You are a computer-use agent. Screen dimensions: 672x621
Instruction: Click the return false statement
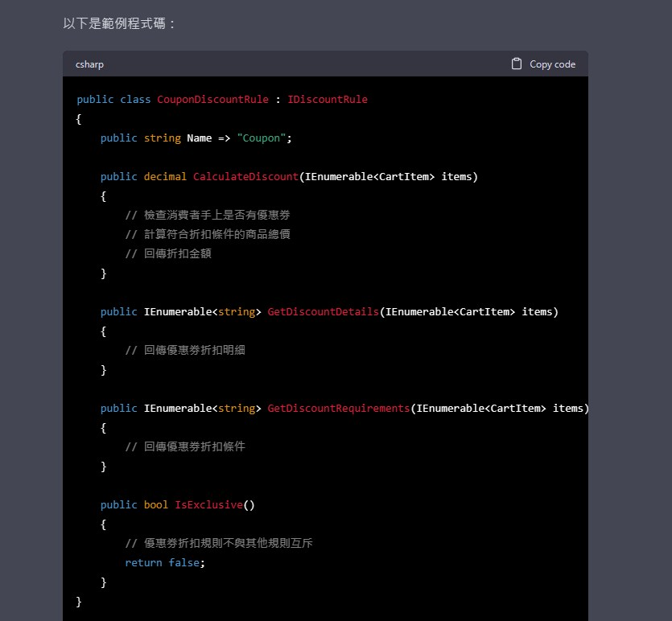(x=165, y=563)
